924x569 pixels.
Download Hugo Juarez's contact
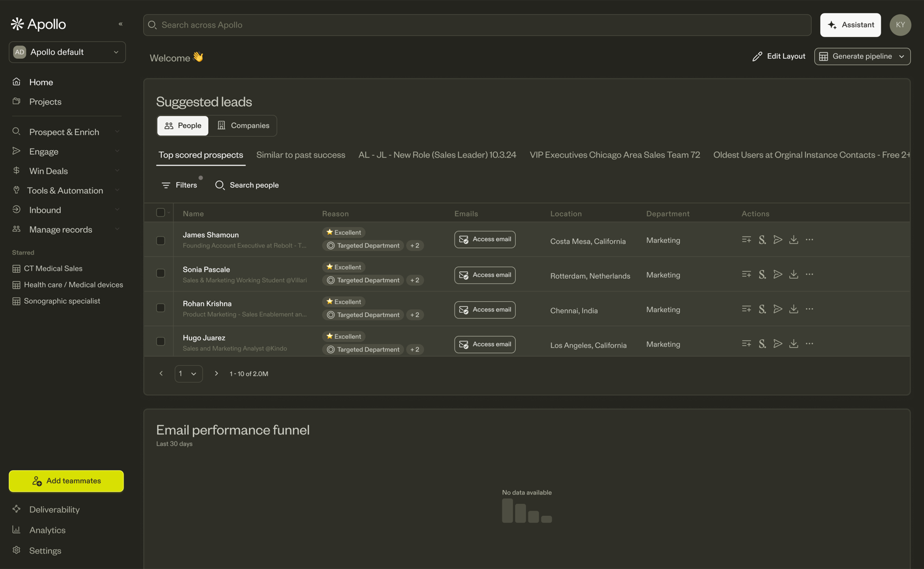793,343
